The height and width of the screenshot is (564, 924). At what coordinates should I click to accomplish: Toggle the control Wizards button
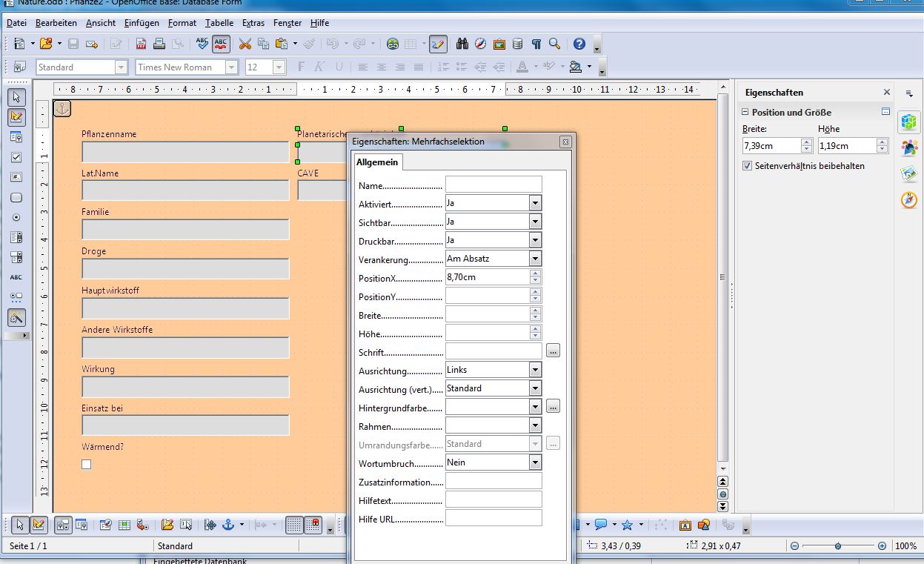(x=16, y=317)
